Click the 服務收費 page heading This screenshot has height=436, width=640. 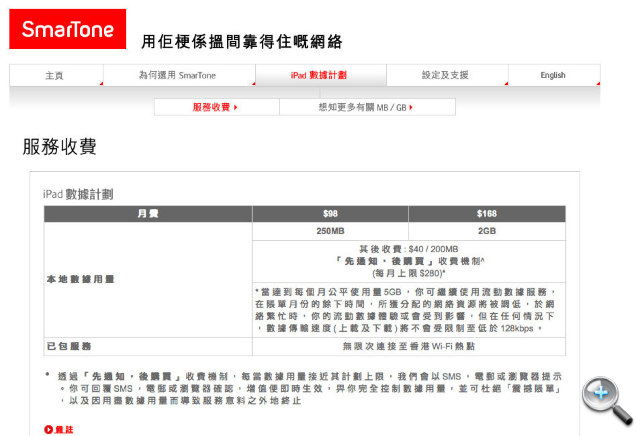click(x=60, y=147)
